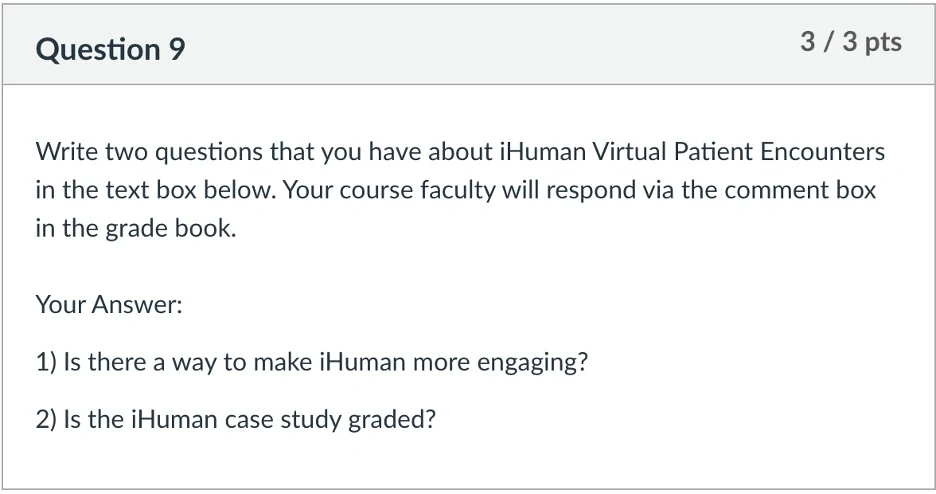Click the Your Answer label

[109, 304]
